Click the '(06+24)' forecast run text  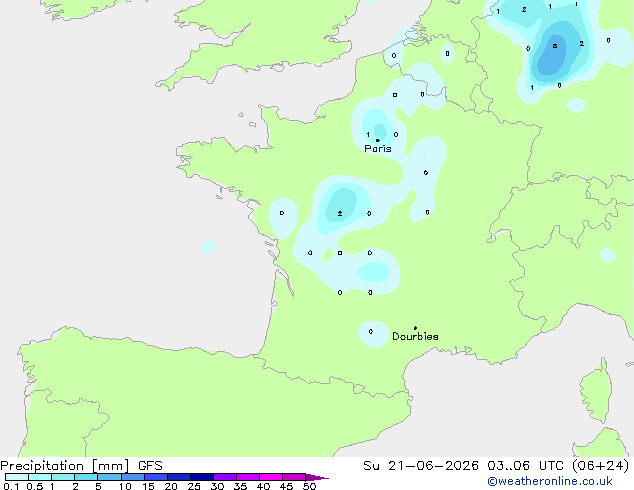[x=601, y=466]
